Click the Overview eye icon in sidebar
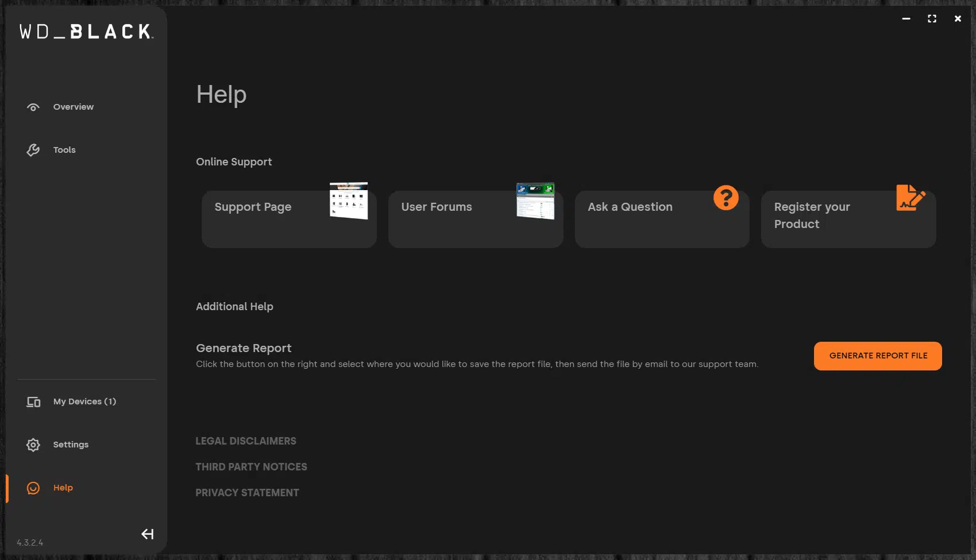Image resolution: width=976 pixels, height=560 pixels. coord(33,107)
